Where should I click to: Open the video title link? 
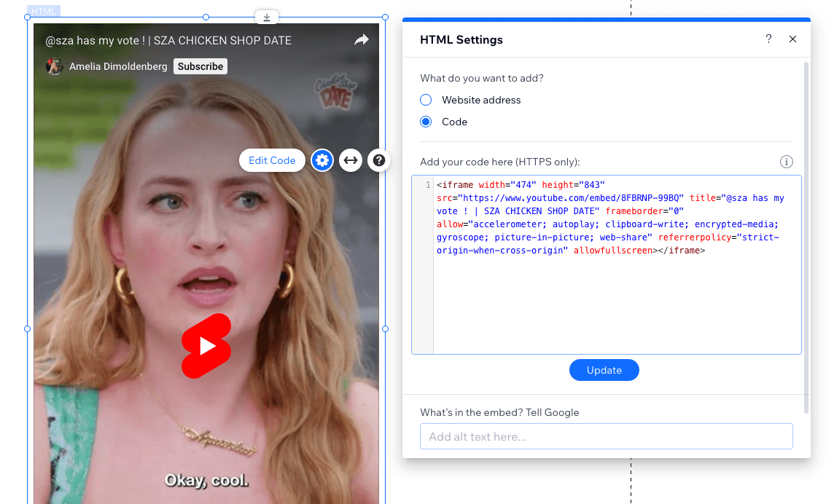click(168, 40)
